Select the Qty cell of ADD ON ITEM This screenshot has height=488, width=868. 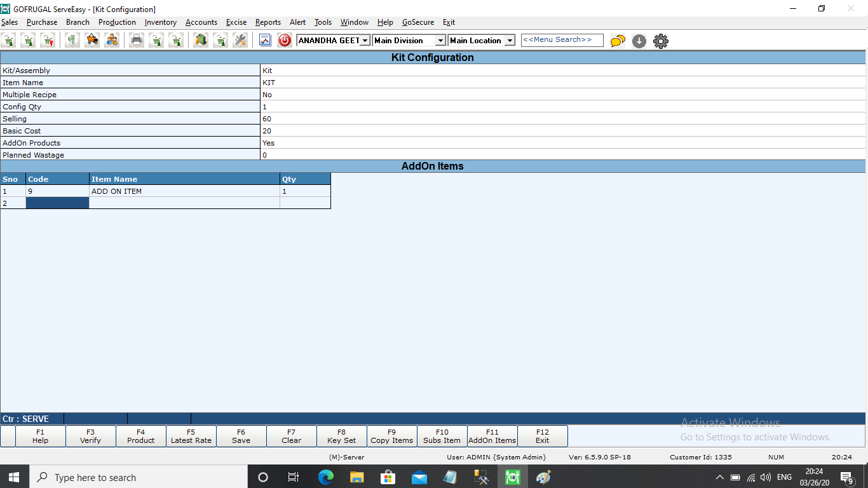(x=305, y=191)
